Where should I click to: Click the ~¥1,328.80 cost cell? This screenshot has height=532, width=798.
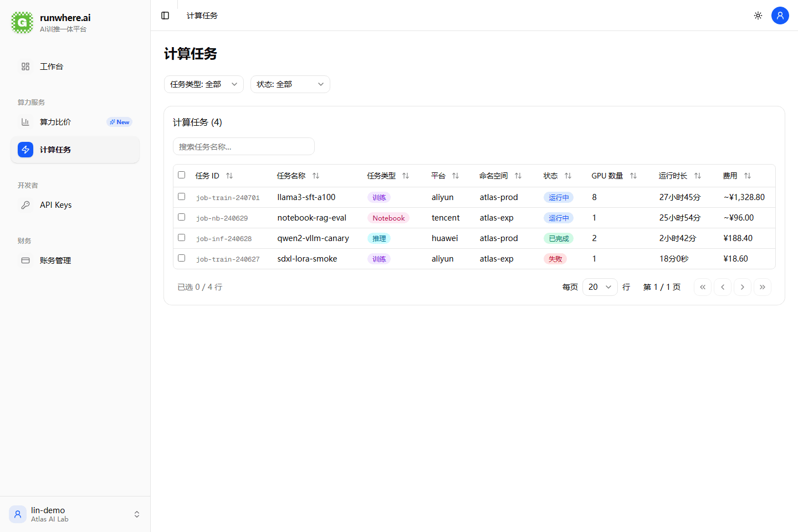(x=744, y=197)
